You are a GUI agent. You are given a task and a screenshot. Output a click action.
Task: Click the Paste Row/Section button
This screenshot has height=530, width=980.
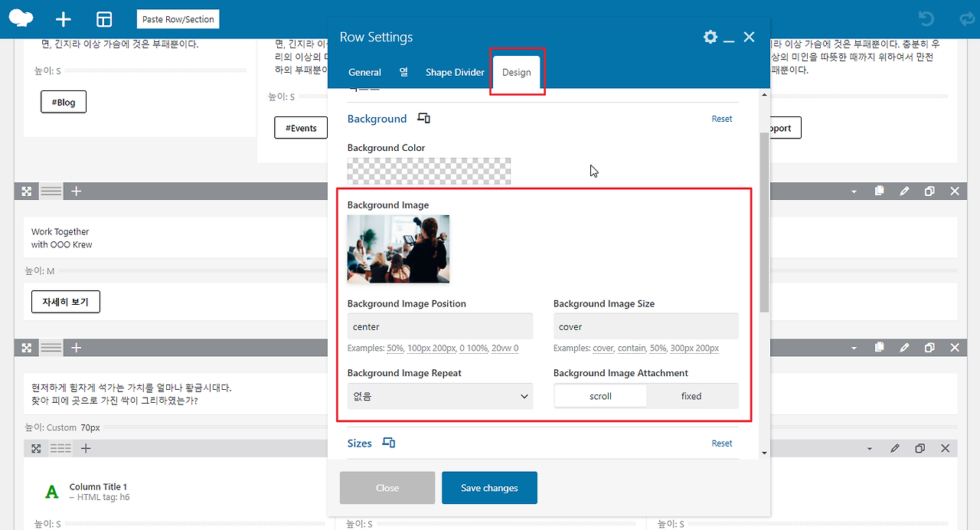[x=178, y=19]
